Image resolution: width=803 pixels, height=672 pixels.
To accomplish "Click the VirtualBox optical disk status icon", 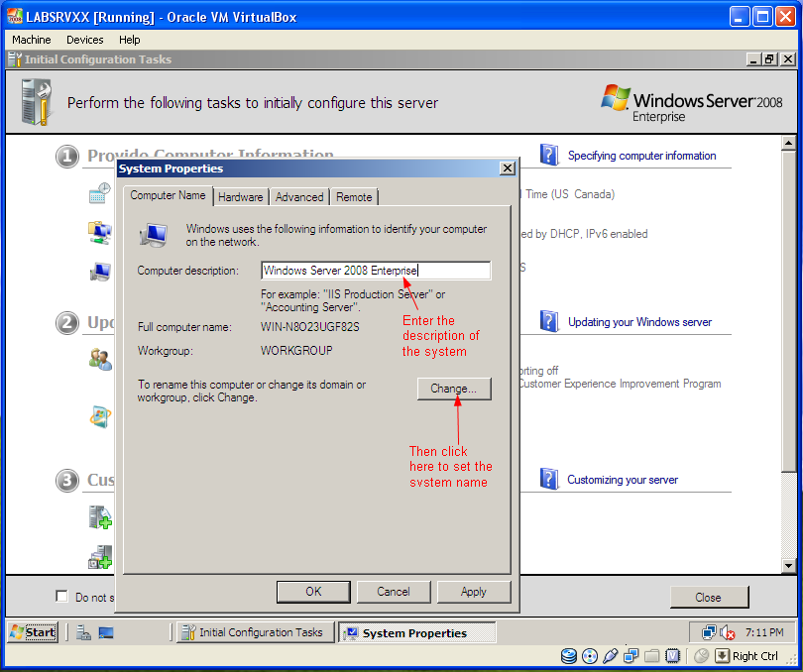I will (590, 655).
